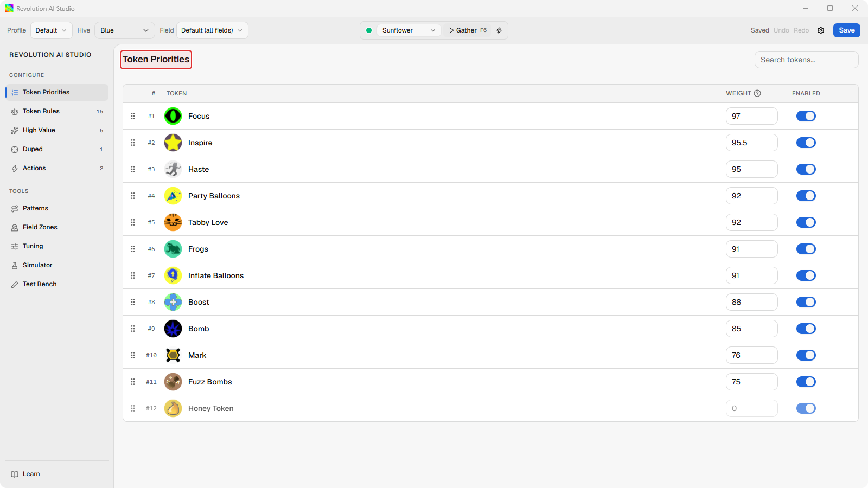Click the lightning bolt icon beside Gather
The height and width of the screenshot is (488, 868).
click(x=499, y=30)
